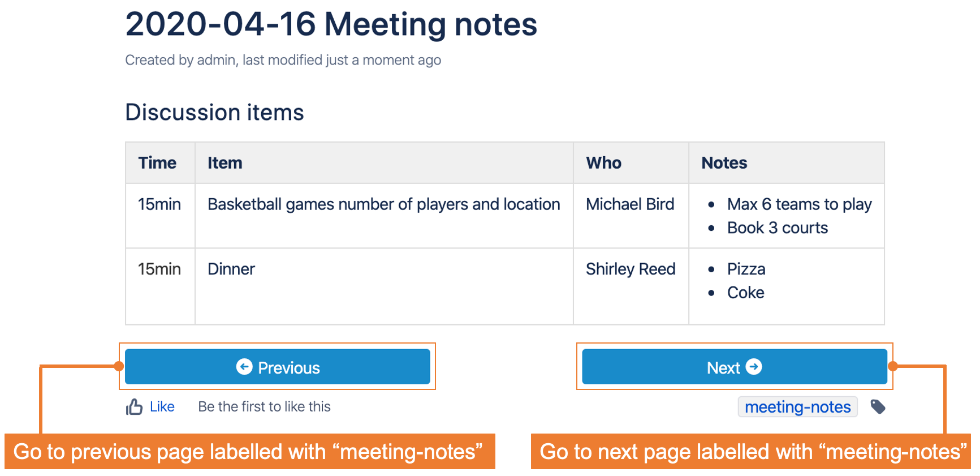
Task: Select the Dinner item cell
Action: coord(231,269)
